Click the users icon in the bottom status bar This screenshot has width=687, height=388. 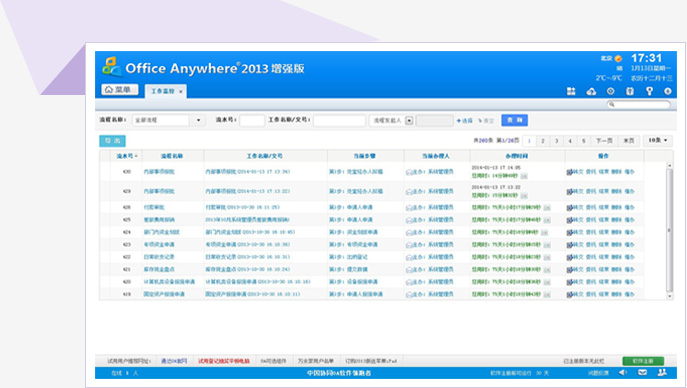[x=662, y=373]
